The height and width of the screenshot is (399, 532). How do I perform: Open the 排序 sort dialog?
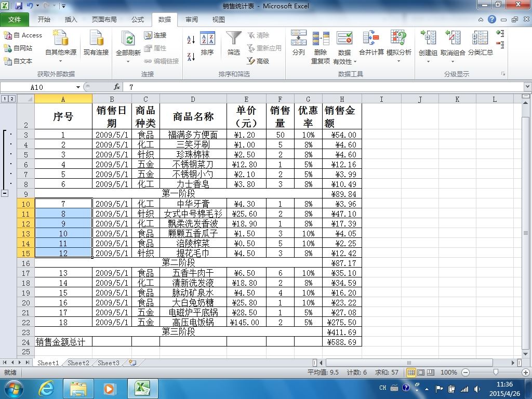(x=207, y=44)
